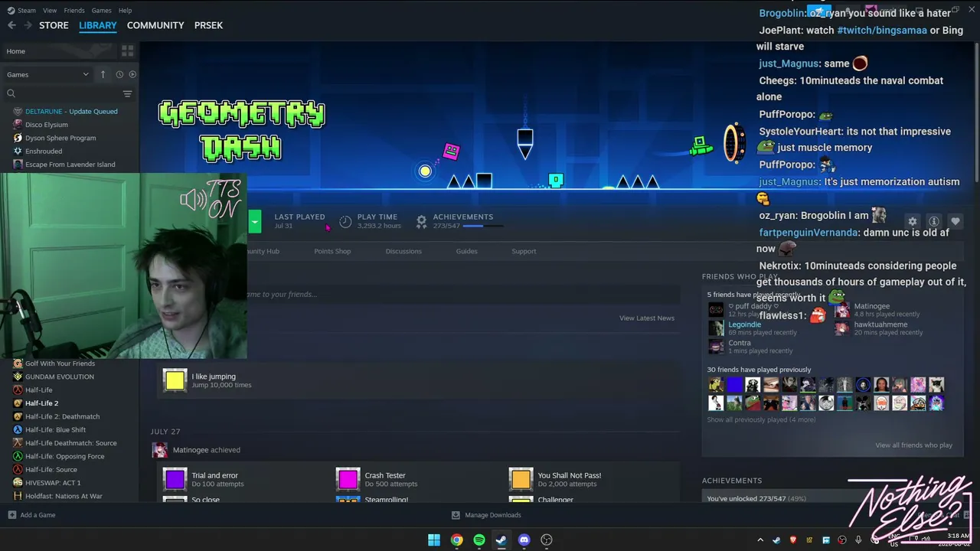Viewport: 980px width, 551px height.
Task: Open the Help menu
Action: tap(126, 11)
